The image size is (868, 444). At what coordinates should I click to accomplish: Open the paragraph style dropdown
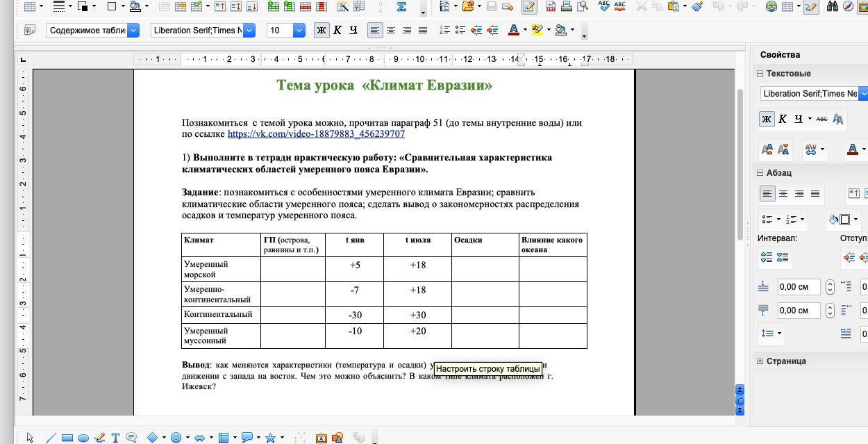pos(133,31)
